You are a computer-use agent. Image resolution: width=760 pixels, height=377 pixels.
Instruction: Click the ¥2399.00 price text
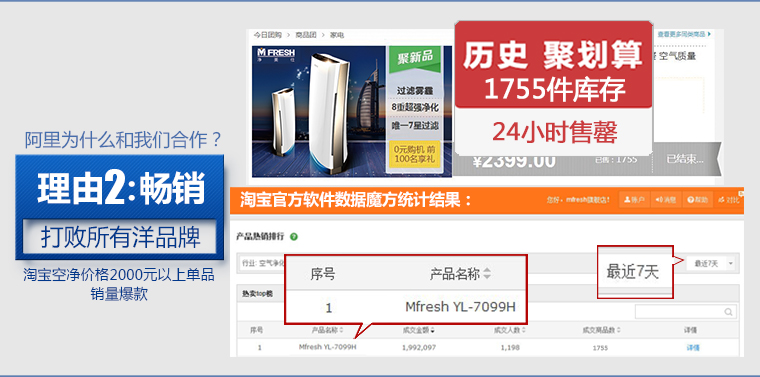[514, 161]
